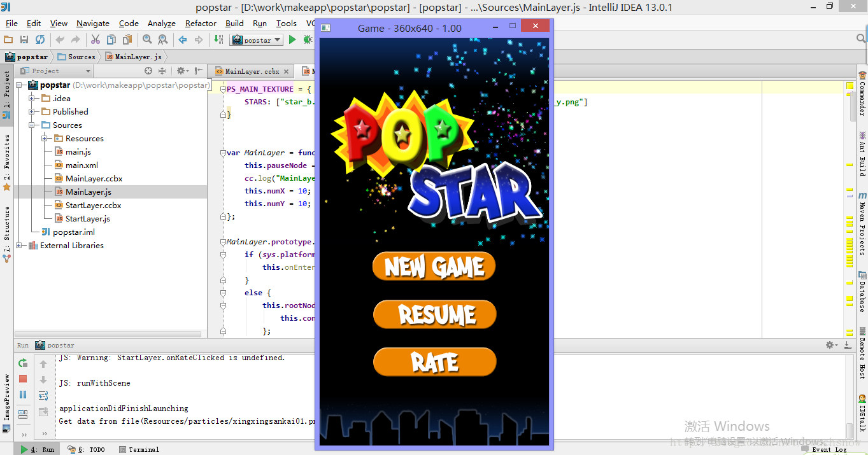Expand the Published folder
The width and height of the screenshot is (868, 455).
click(x=32, y=111)
